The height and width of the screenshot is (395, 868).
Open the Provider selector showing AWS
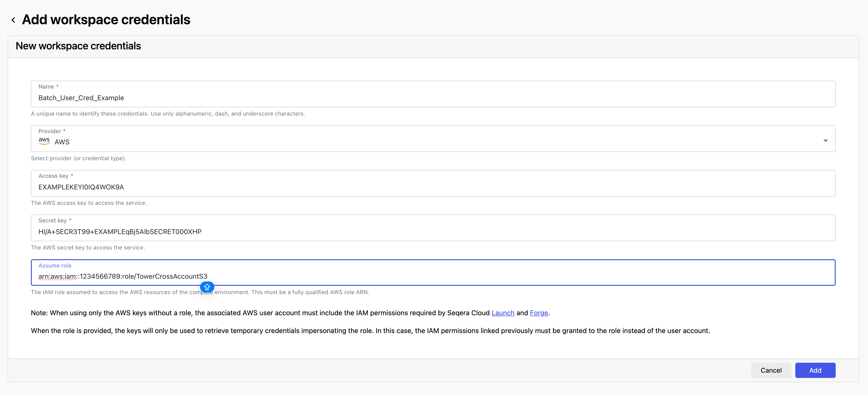433,142
